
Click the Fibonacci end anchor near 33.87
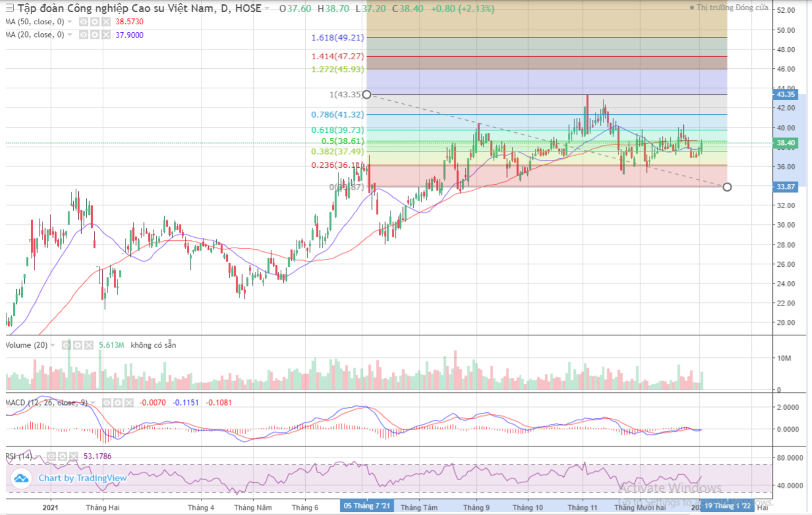727,187
